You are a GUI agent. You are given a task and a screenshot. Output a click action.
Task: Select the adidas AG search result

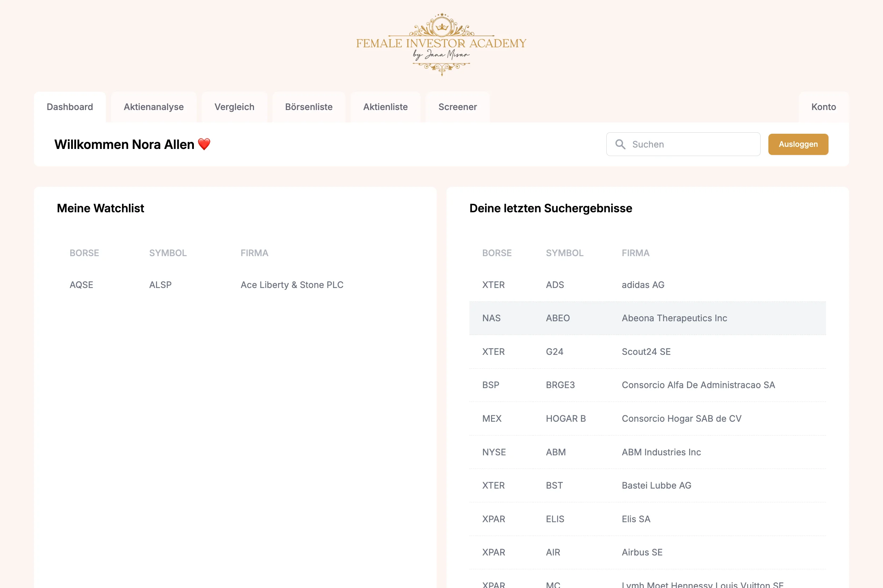tap(643, 285)
